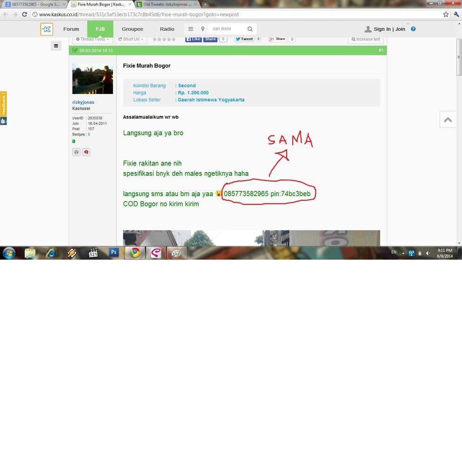The height and width of the screenshot is (476, 462).
Task: Tweet this thread
Action: click(x=244, y=39)
